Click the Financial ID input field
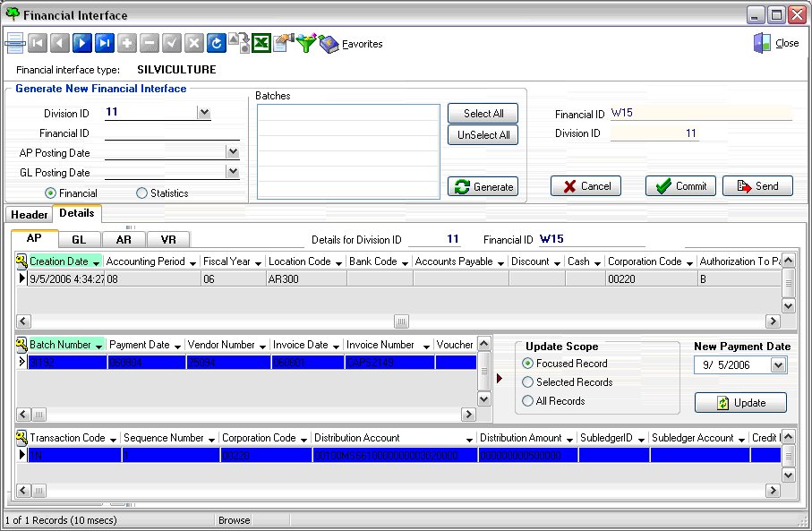 point(172,133)
